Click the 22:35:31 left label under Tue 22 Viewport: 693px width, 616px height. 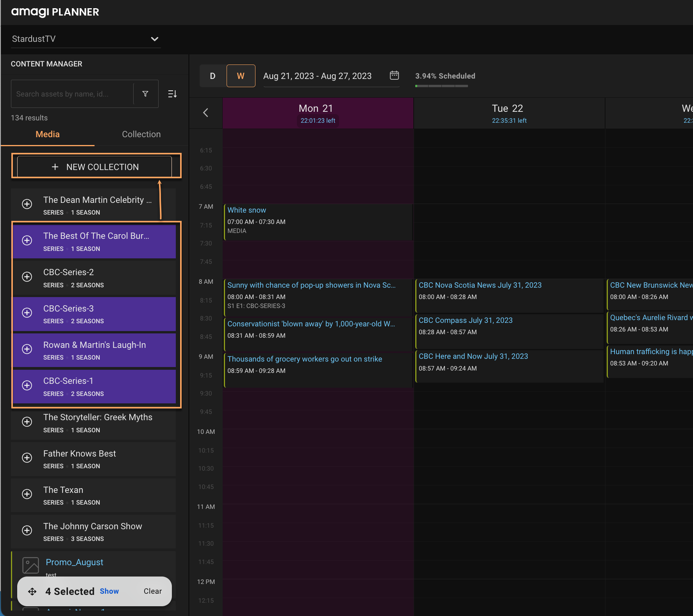pos(509,120)
